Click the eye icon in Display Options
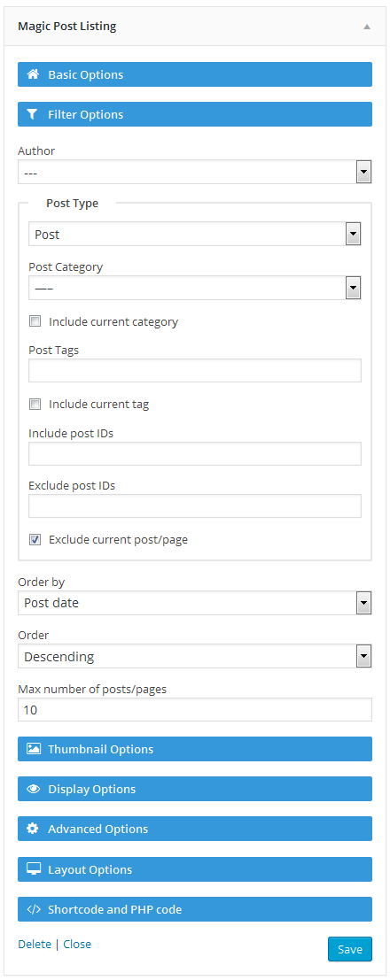The width and height of the screenshot is (390, 980). (x=33, y=789)
